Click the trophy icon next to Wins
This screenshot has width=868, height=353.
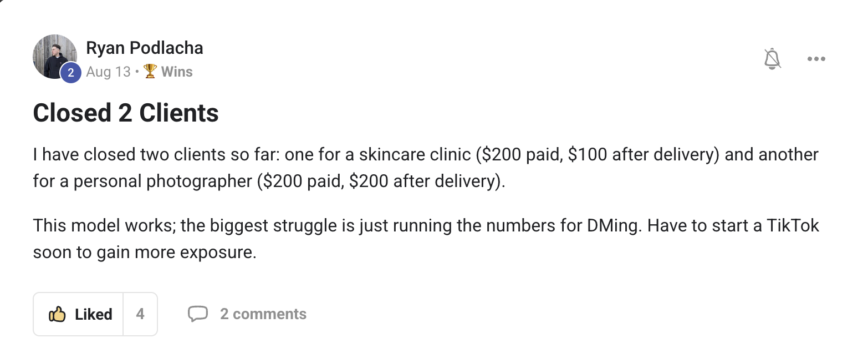(149, 71)
